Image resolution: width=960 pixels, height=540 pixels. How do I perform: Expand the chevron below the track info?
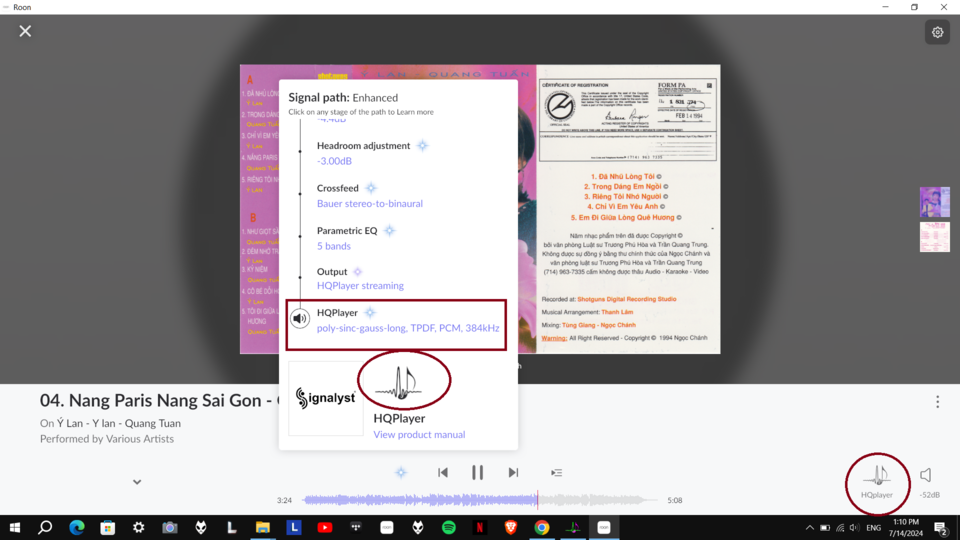137,482
